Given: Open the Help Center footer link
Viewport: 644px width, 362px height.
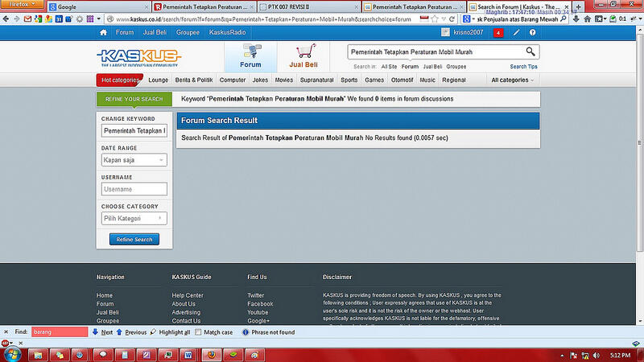Looking at the screenshot, I should point(188,295).
